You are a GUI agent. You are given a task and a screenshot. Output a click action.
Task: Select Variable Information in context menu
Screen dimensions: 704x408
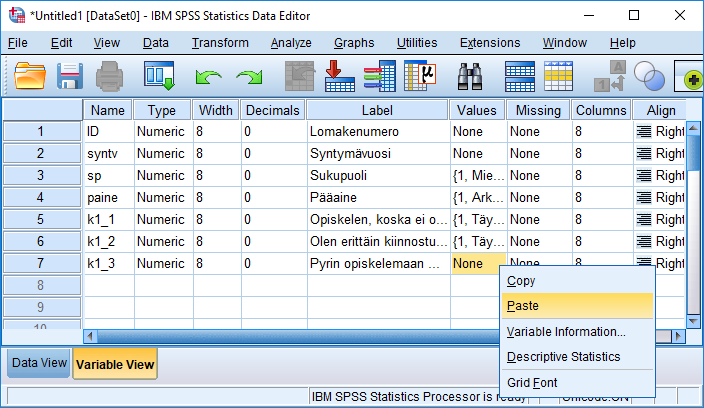click(x=577, y=332)
